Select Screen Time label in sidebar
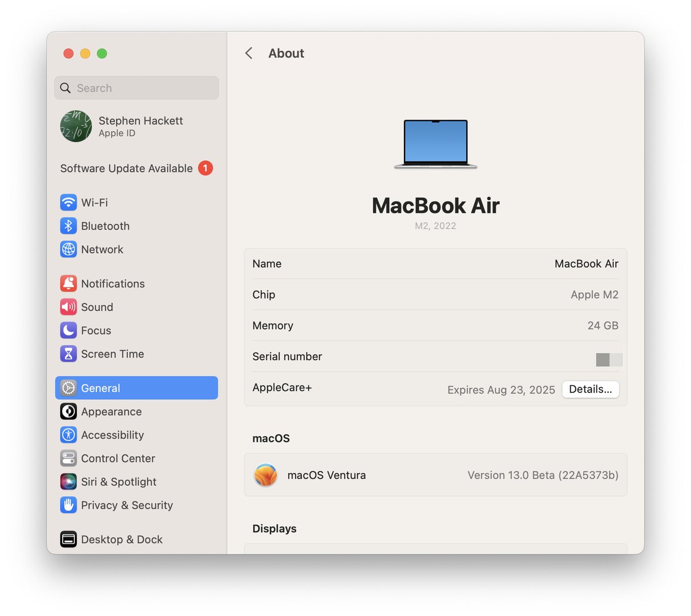The height and width of the screenshot is (616, 691). pyautogui.click(x=112, y=354)
